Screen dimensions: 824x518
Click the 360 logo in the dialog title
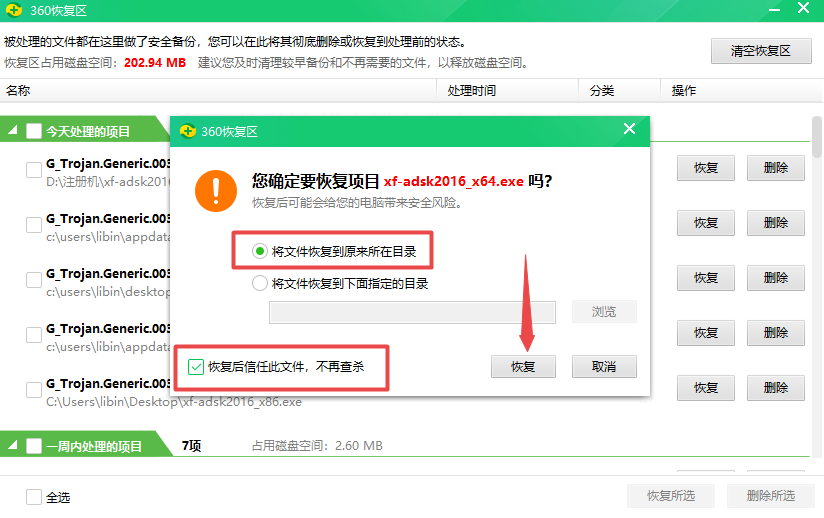(x=187, y=130)
